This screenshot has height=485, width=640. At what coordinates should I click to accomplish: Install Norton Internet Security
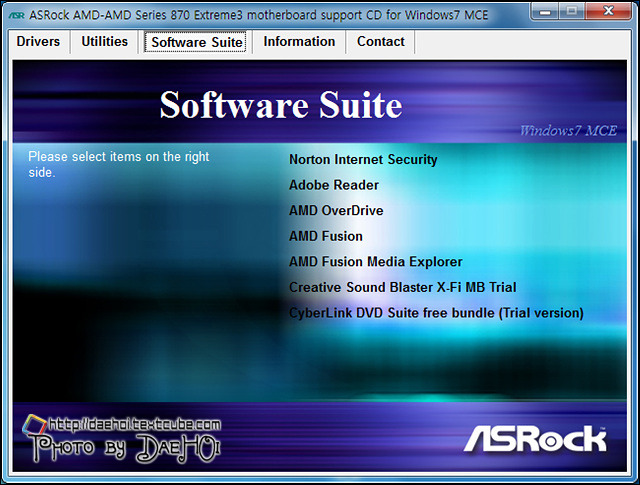(363, 160)
